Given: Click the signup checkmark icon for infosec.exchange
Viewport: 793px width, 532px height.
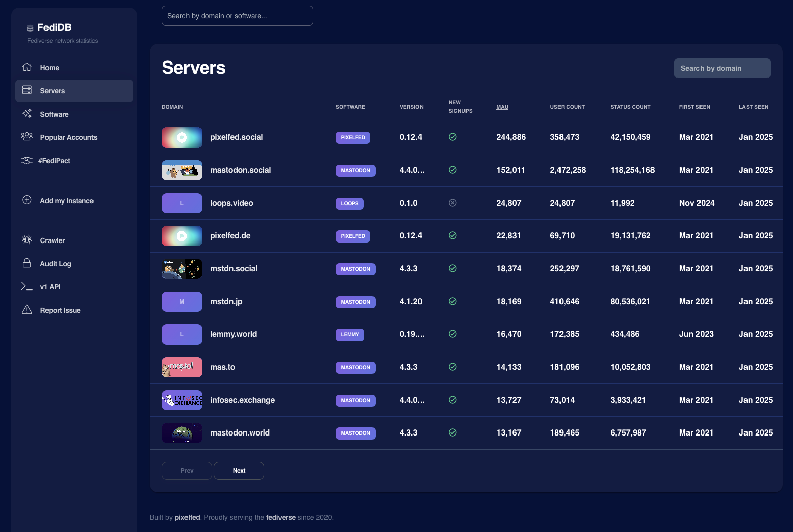Looking at the screenshot, I should tap(453, 400).
